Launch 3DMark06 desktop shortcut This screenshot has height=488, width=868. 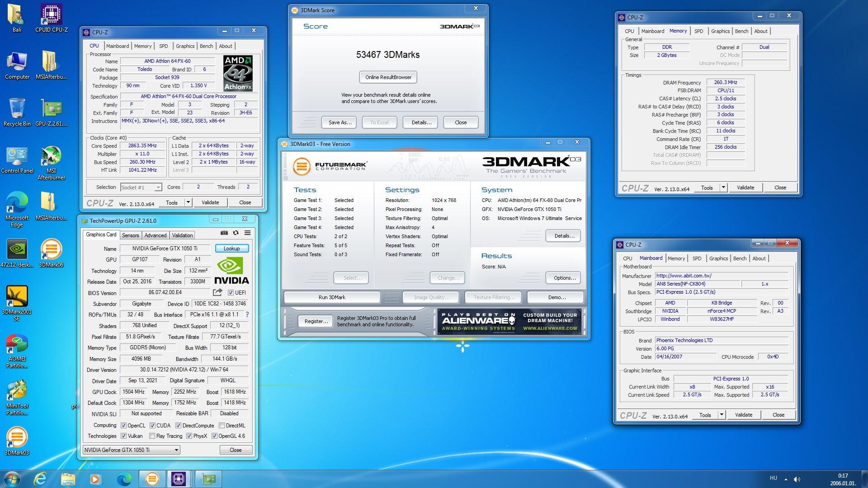[x=52, y=253]
